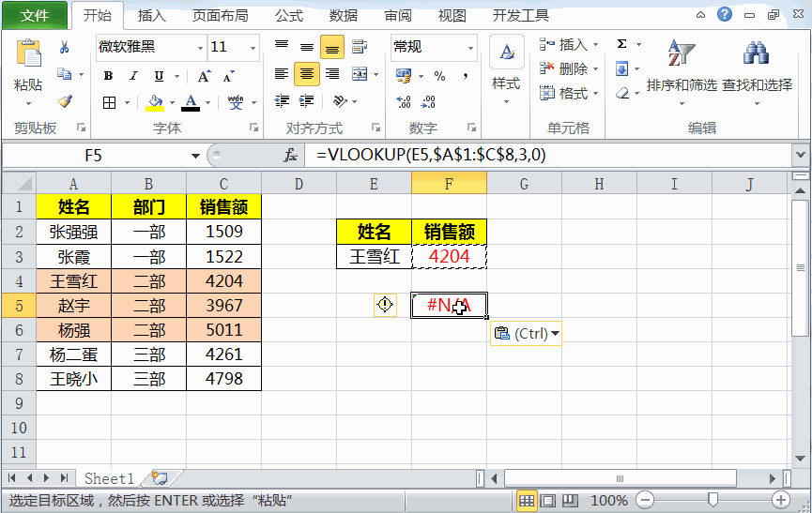This screenshot has width=812, height=513.
Task: Click 插入 insert cells button
Action: tap(569, 45)
